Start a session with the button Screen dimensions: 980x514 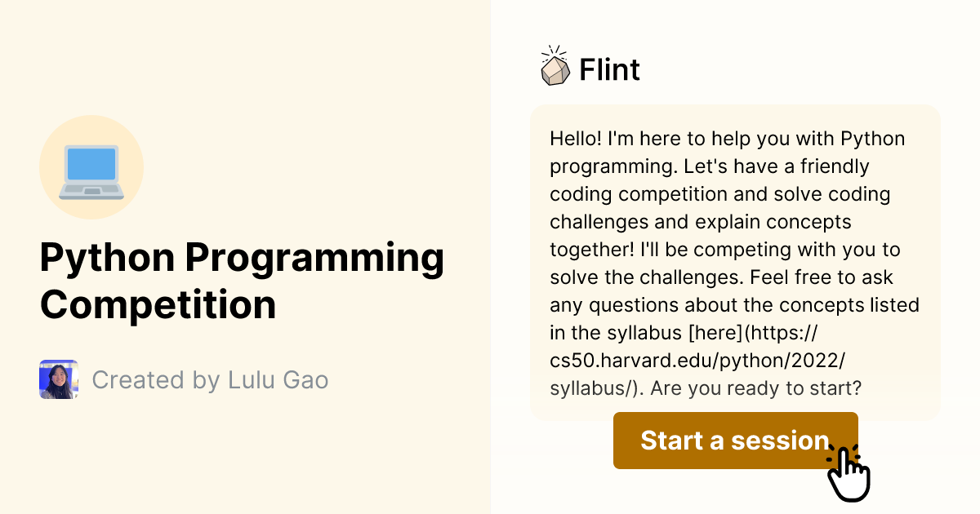(x=734, y=441)
